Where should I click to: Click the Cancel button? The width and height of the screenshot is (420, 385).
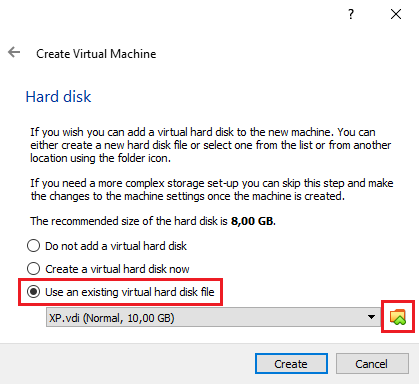[x=372, y=364]
